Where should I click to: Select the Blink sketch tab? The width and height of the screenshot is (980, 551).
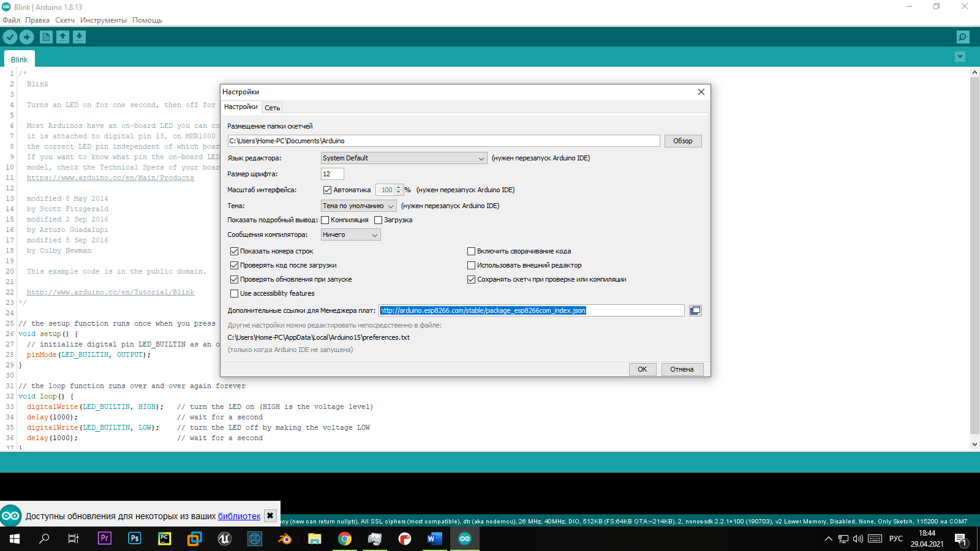click(20, 59)
